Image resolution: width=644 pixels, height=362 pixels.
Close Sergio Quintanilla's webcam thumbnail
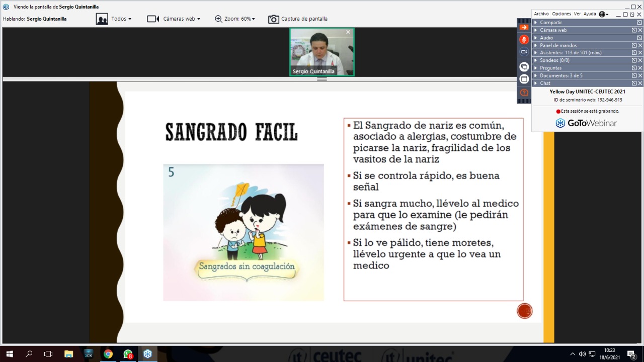click(x=348, y=32)
